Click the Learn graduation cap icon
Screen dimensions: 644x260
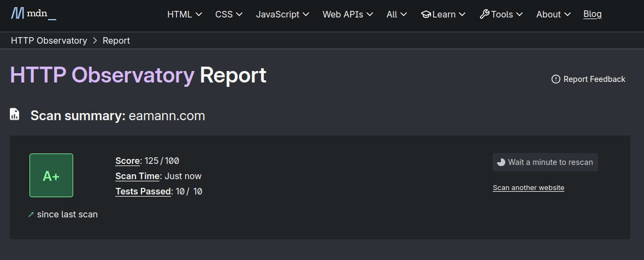pos(426,14)
